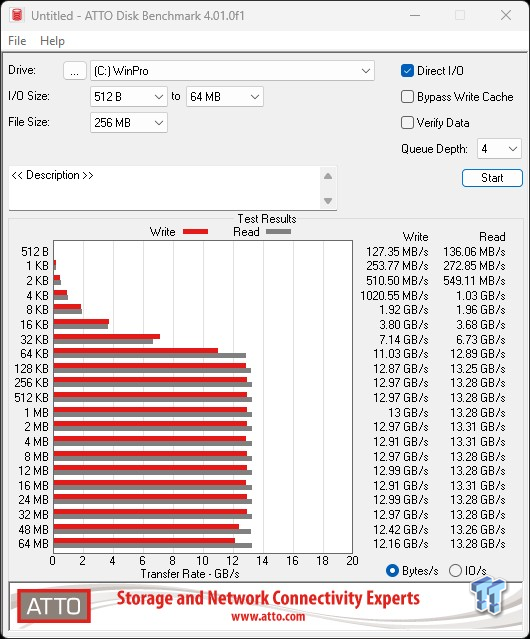Click the 4 KB write value 1020.55 MB/s
530x639 pixels.
point(394,295)
